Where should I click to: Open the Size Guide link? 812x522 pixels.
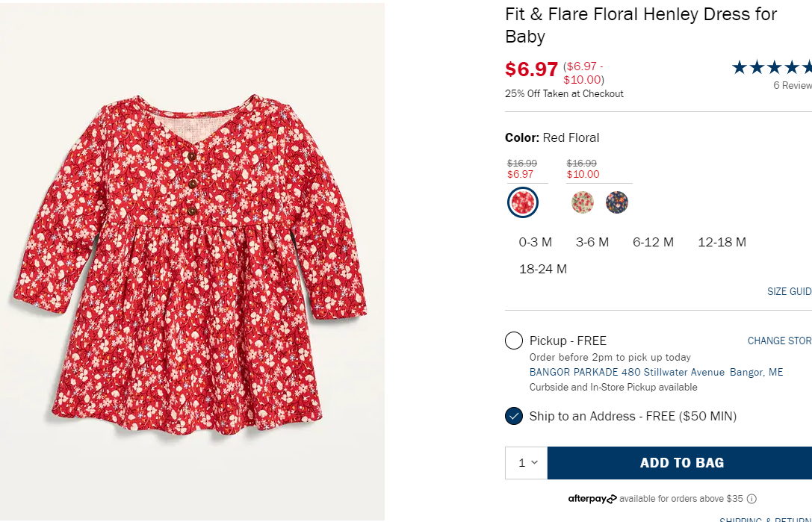(x=789, y=291)
